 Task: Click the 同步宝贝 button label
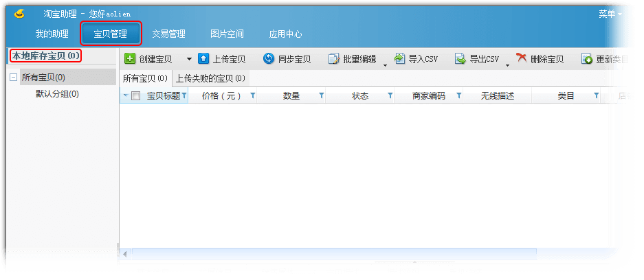[x=294, y=59]
